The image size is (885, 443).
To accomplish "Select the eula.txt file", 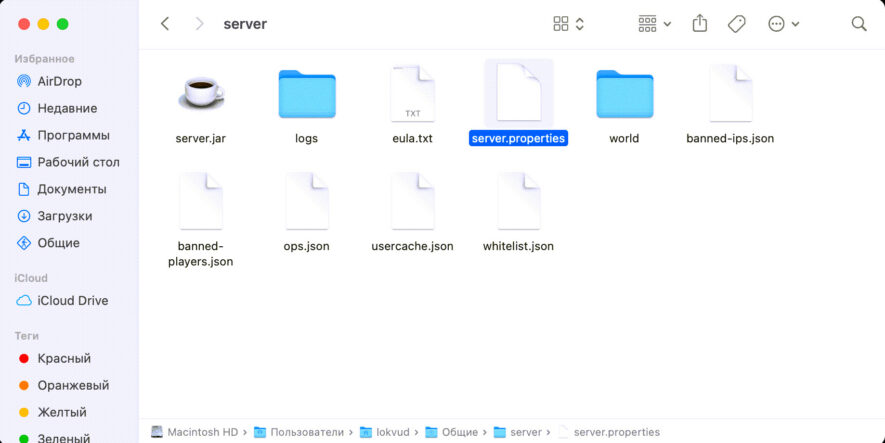I will 412,94.
